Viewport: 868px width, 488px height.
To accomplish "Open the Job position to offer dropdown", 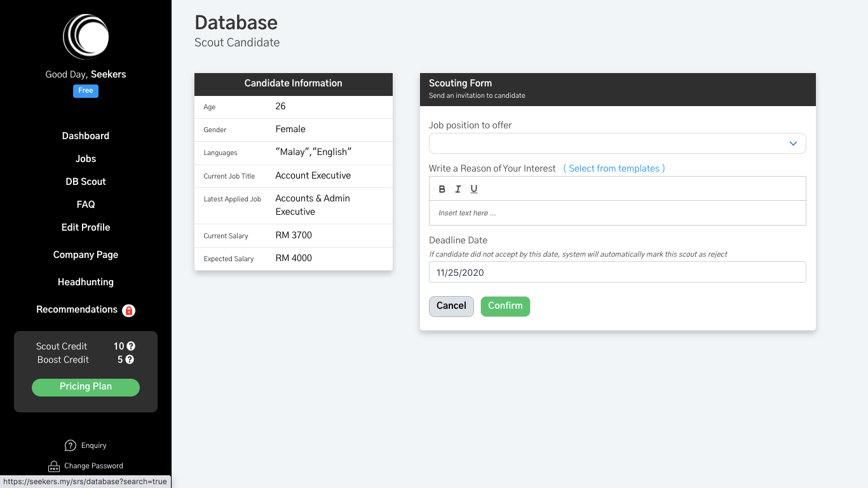I will pyautogui.click(x=618, y=143).
